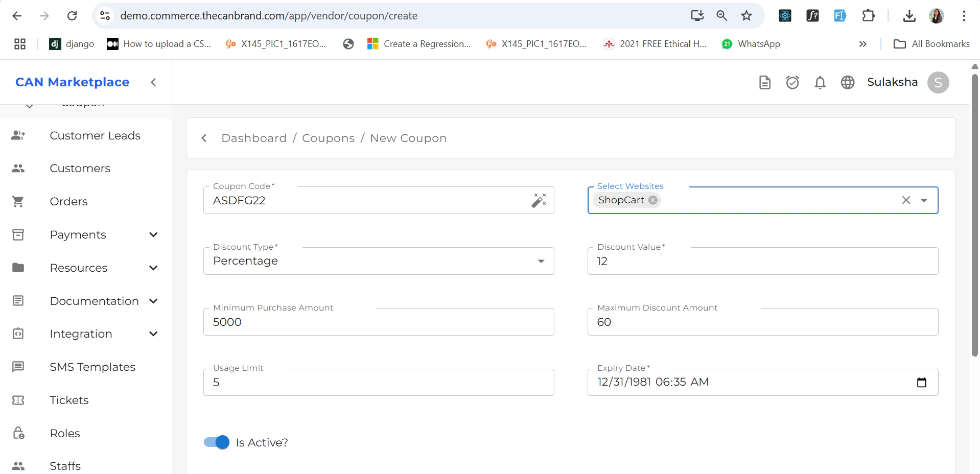Remove the ShopCart chip from websites
This screenshot has width=980, height=474.
[x=653, y=200]
